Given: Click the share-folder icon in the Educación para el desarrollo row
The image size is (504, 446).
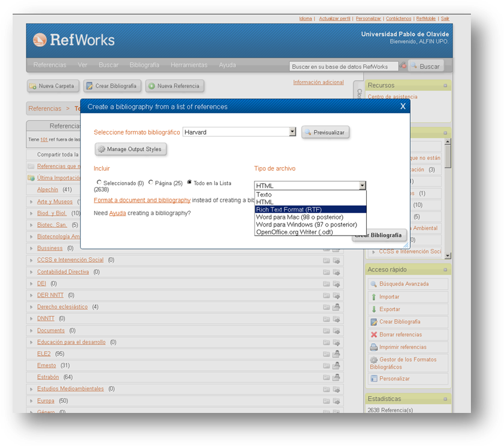Looking at the screenshot, I should (x=336, y=342).
